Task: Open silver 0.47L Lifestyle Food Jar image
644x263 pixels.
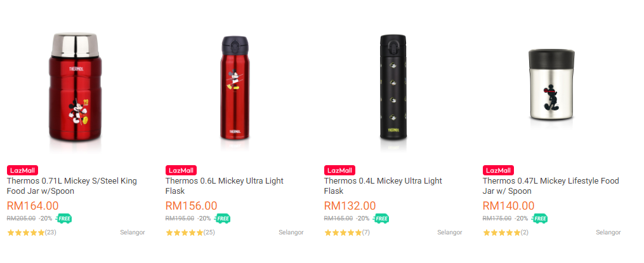Action: tap(551, 89)
